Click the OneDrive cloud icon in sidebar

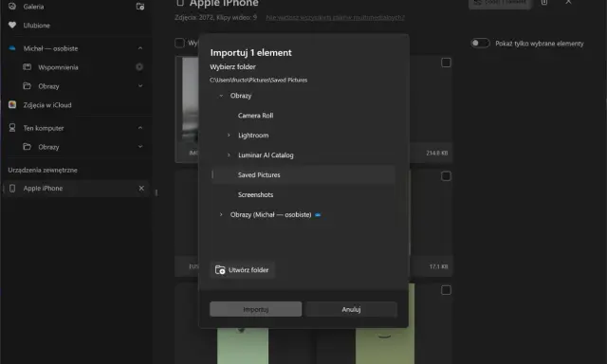coord(12,48)
